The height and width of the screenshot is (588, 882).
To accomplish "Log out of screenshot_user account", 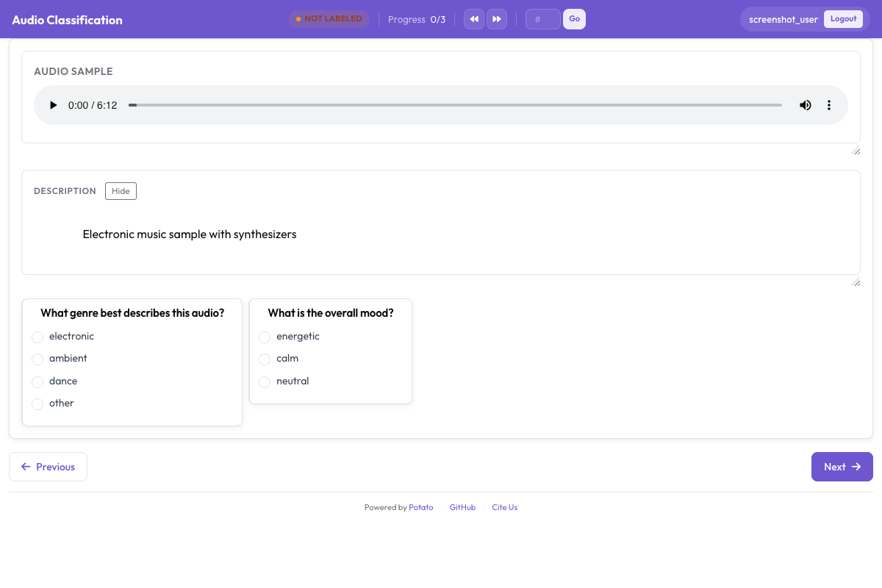I will 843,19.
